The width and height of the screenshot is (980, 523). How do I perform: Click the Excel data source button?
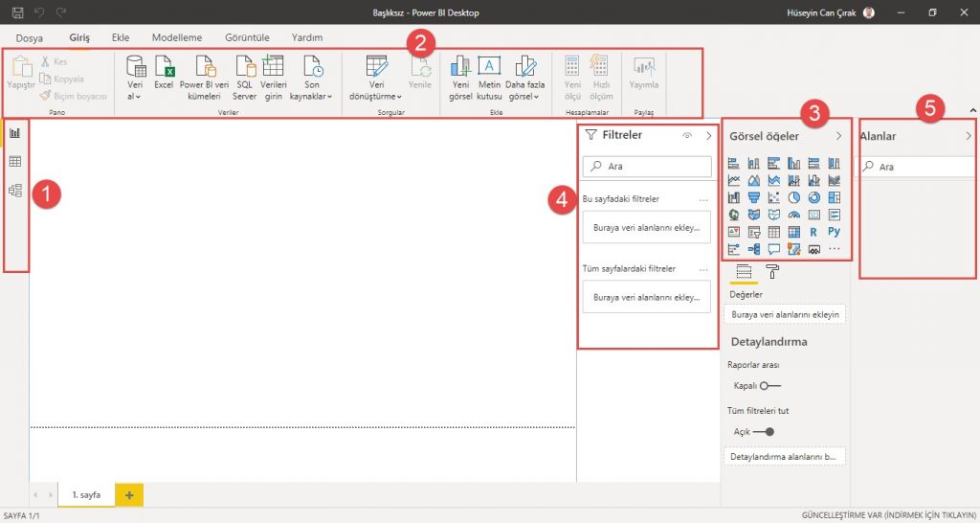coord(164,73)
